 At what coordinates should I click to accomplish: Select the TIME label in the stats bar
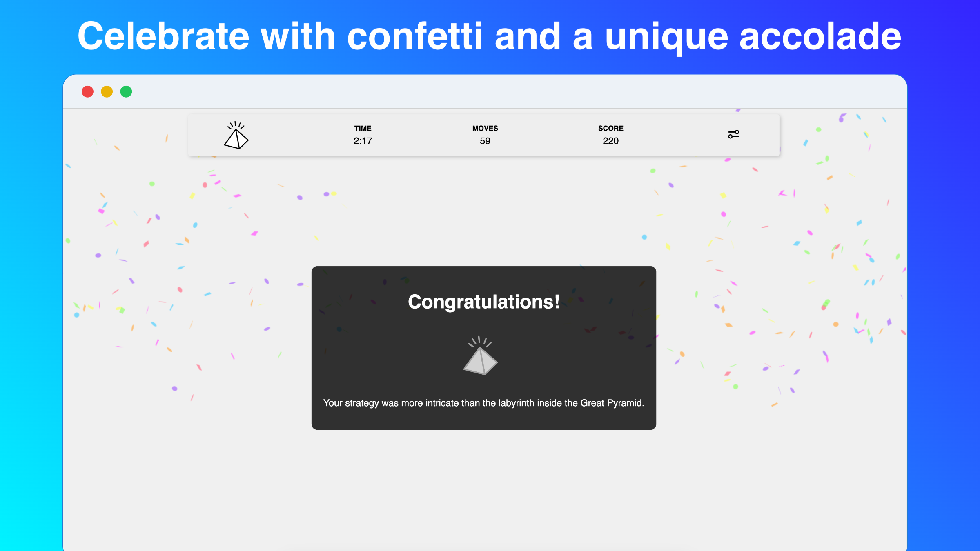363,128
